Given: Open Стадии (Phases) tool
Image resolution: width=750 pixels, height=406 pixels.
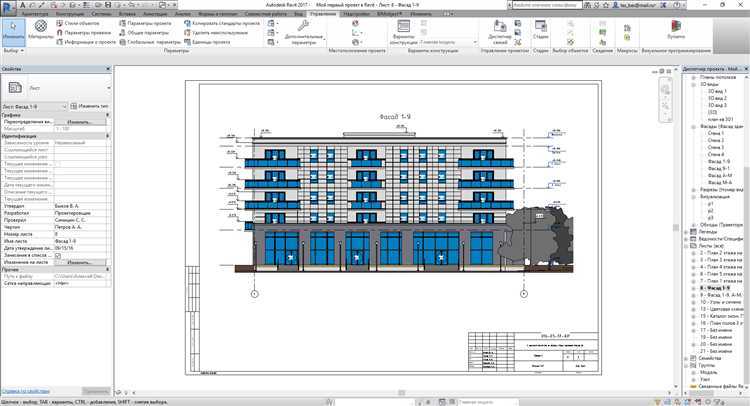Looking at the screenshot, I should [540, 30].
